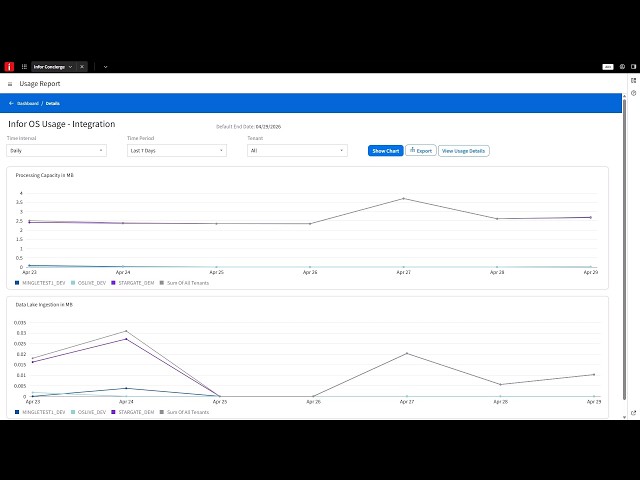
Task: Click the View Usage Details button
Action: tap(464, 151)
